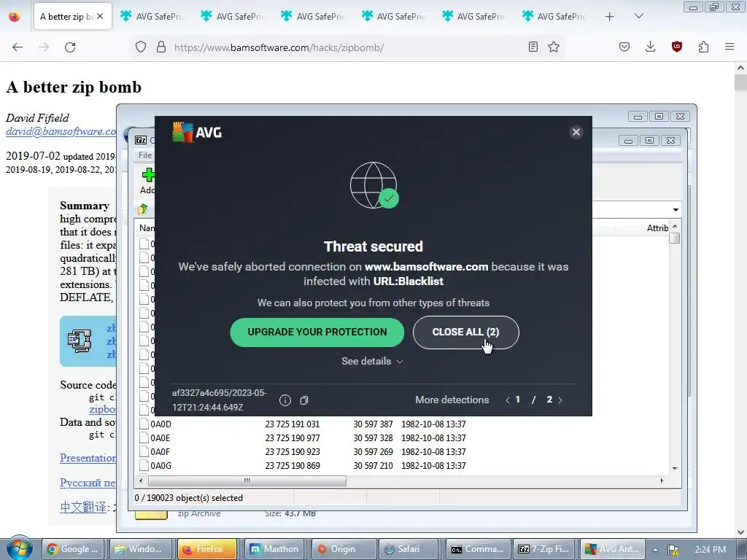Switch to Command Prompt in the taskbar
The height and width of the screenshot is (560, 747).
[479, 549]
